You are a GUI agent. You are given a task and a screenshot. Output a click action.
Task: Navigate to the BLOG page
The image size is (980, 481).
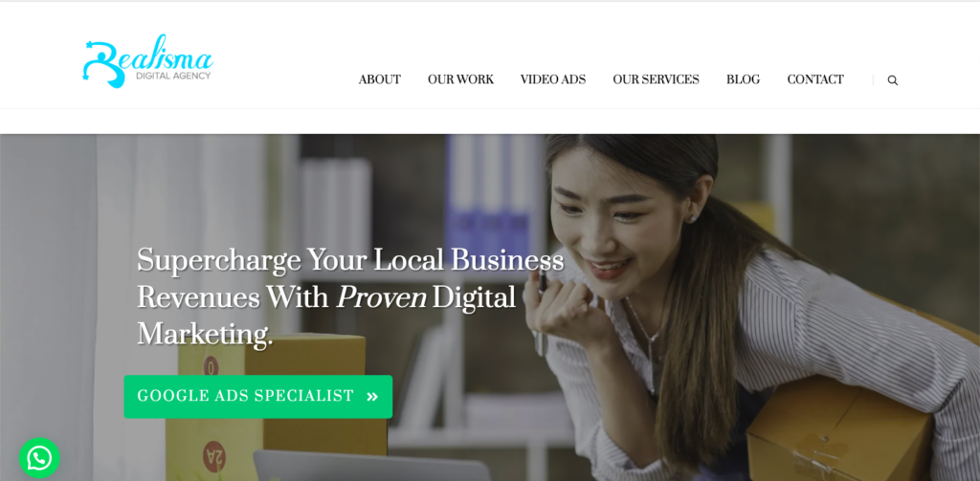pos(743,80)
